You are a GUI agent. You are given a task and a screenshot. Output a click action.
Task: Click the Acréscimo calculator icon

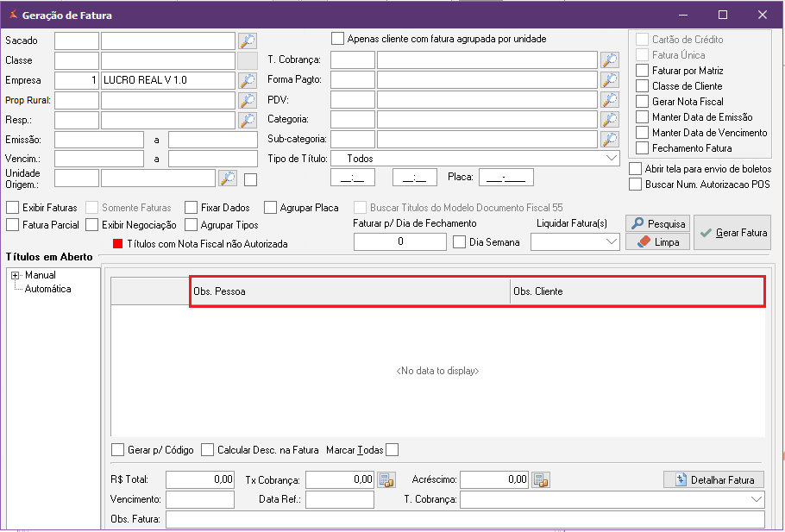541,480
